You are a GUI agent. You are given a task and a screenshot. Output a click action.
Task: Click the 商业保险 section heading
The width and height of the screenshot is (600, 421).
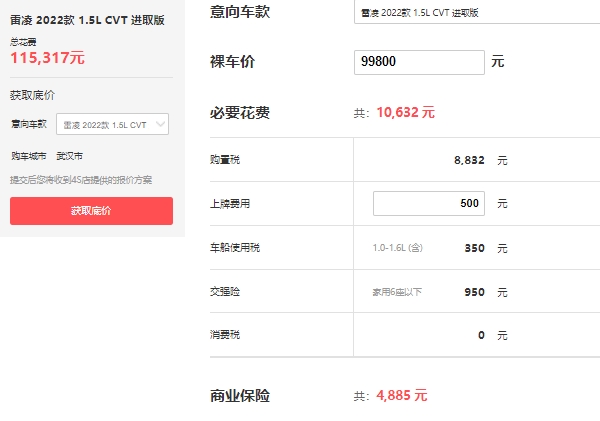coord(240,395)
